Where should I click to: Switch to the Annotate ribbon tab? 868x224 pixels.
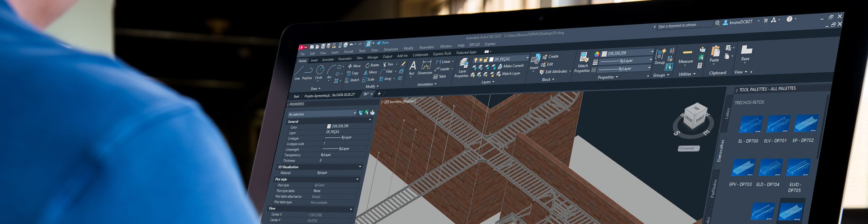click(328, 60)
